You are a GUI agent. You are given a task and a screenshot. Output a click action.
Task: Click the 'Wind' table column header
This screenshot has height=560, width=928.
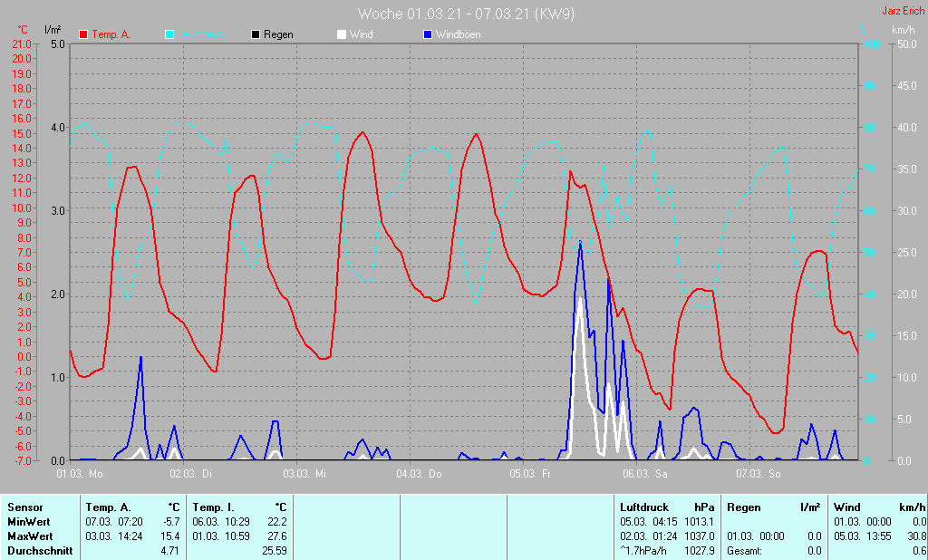click(x=847, y=507)
